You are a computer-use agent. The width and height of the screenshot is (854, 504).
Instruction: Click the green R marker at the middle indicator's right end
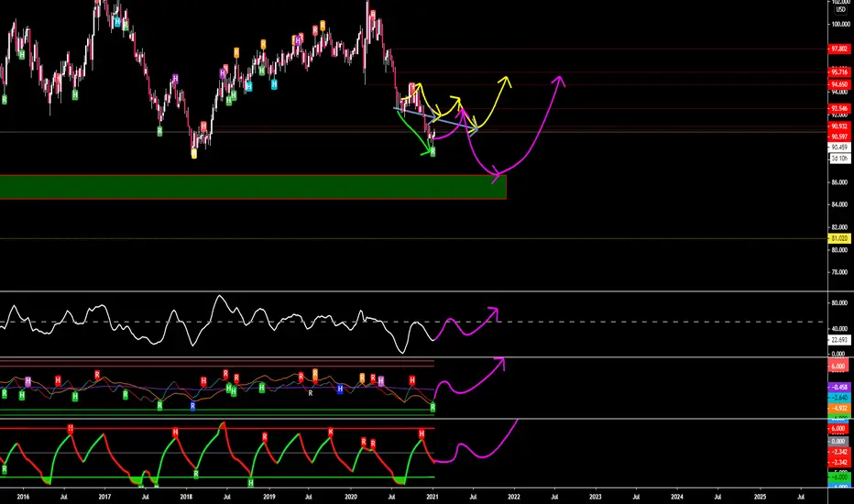pos(432,407)
